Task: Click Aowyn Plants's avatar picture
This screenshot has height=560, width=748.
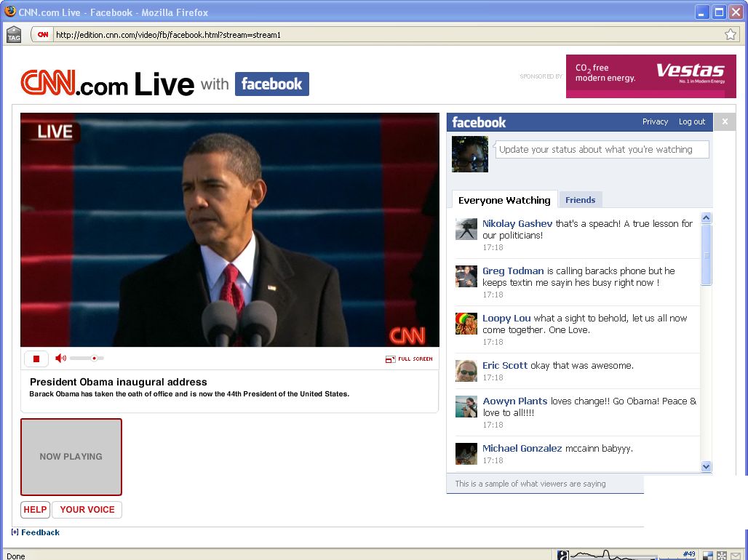Action: click(x=466, y=407)
